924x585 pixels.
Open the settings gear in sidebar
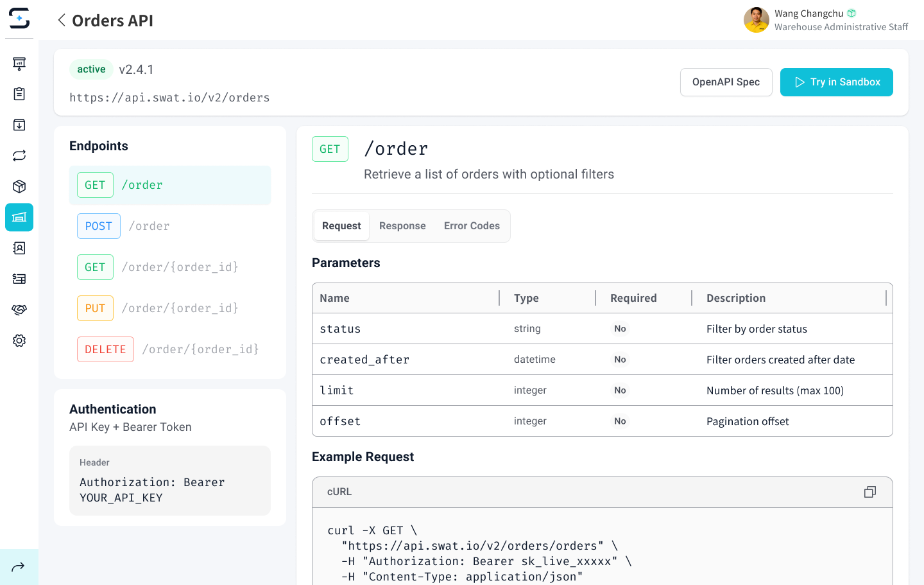(19, 340)
